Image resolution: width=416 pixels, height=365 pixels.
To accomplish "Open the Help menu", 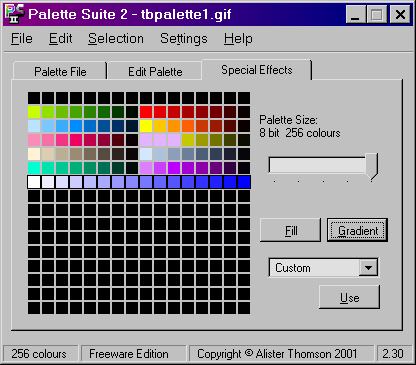I will coord(238,39).
